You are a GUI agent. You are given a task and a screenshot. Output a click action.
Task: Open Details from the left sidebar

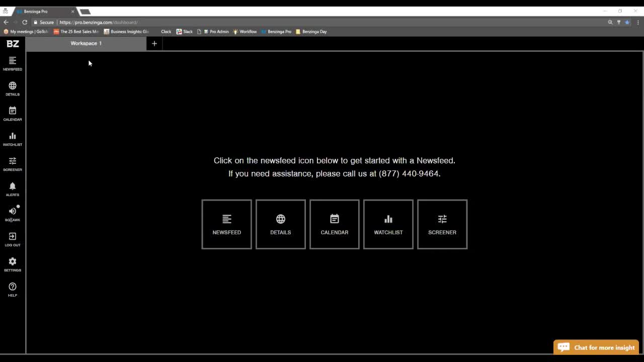13,89
